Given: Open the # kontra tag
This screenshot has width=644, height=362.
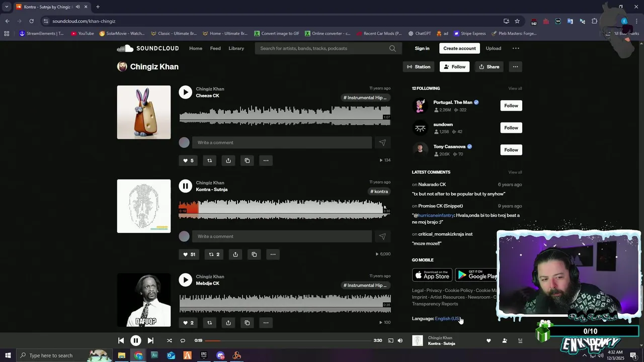Looking at the screenshot, I should [379, 192].
